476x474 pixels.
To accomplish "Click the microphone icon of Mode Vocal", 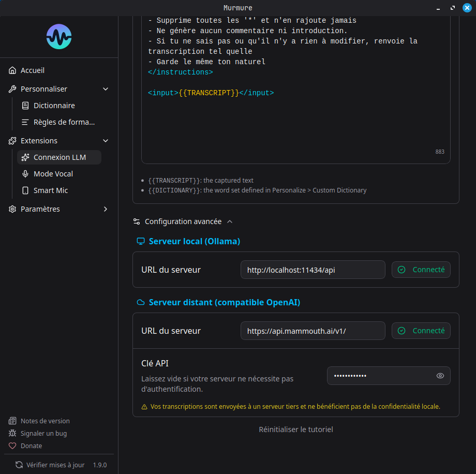I will [x=25, y=174].
